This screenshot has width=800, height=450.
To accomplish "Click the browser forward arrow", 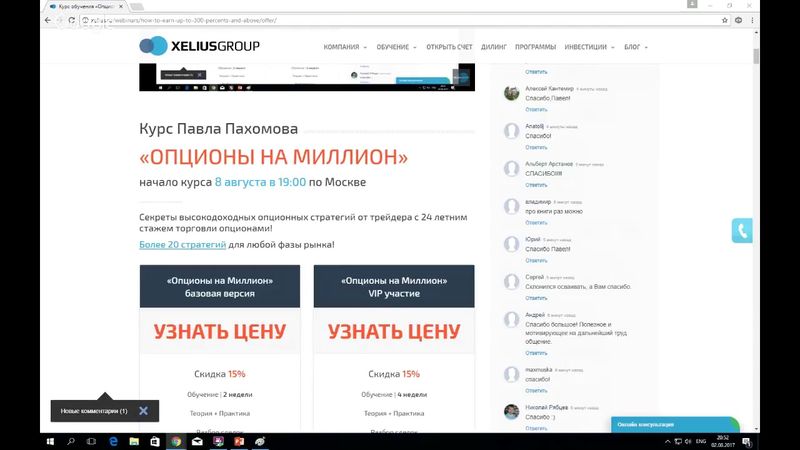I will (60, 20).
